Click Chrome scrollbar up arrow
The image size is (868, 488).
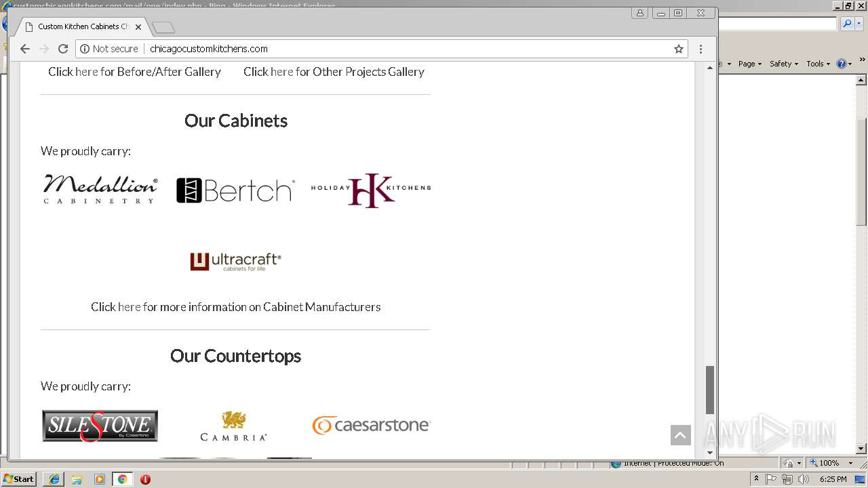pos(710,67)
